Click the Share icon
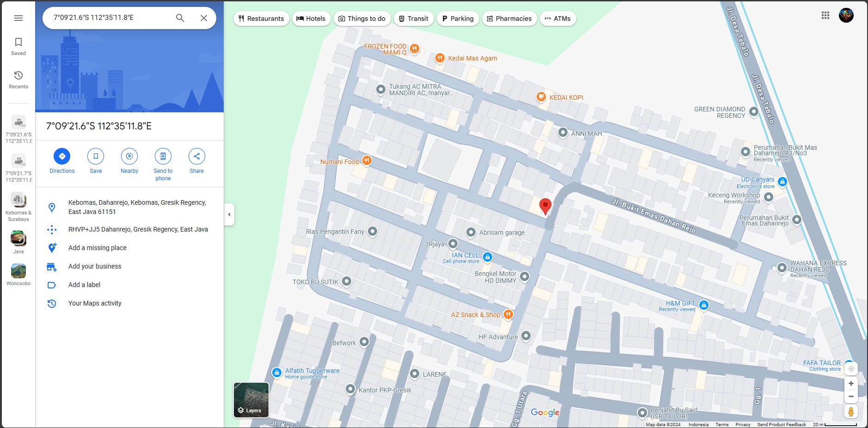Image resolution: width=868 pixels, height=428 pixels. pos(197,157)
